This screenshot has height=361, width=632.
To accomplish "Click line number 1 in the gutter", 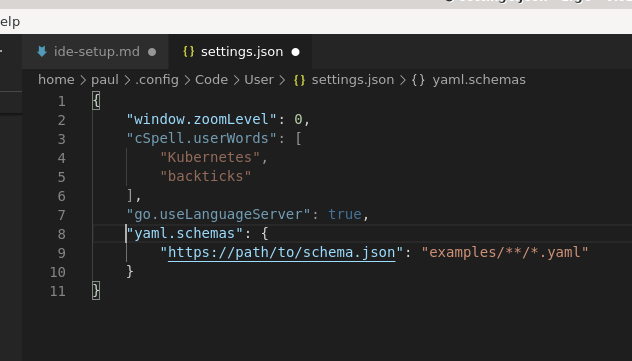I will (61, 101).
